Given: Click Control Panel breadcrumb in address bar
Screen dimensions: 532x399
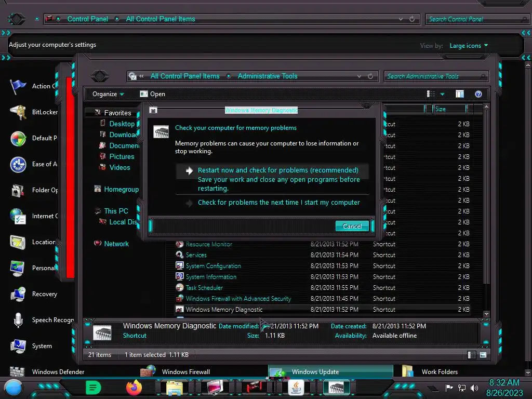Looking at the screenshot, I should pyautogui.click(x=87, y=19).
